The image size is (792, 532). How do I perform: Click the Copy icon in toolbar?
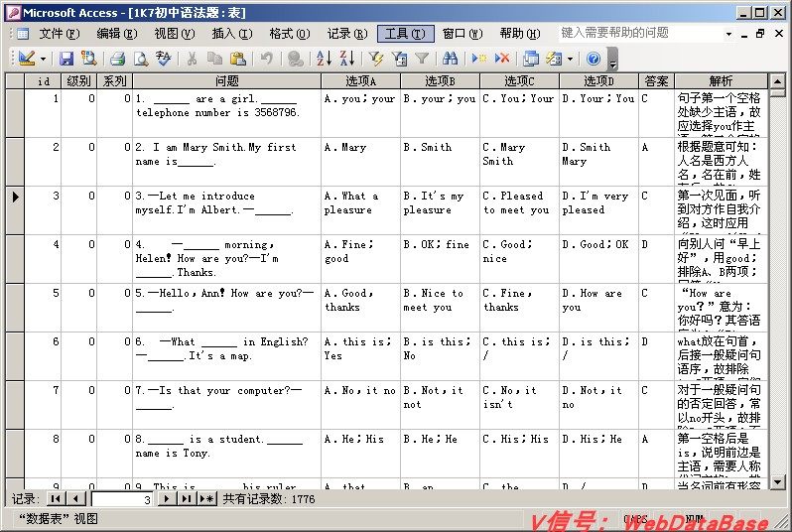[215, 59]
